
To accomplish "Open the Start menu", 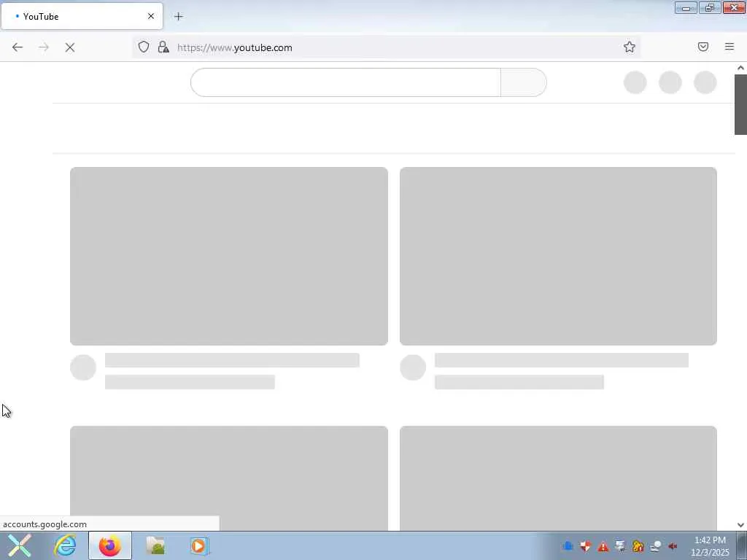I will [20, 545].
